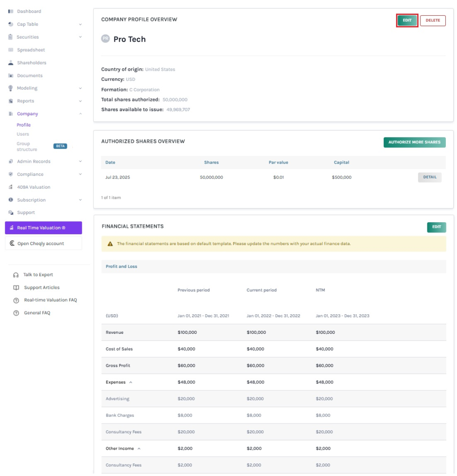Image resolution: width=457 pixels, height=476 pixels.
Task: Click the Advertising row label
Action: point(118,398)
